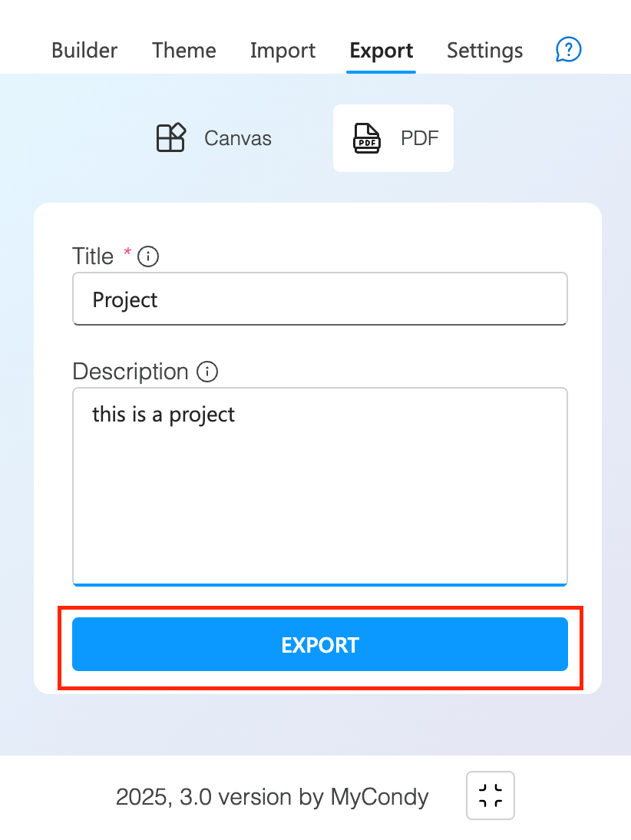Show the Description info icon
This screenshot has height=840, width=631.
click(207, 372)
